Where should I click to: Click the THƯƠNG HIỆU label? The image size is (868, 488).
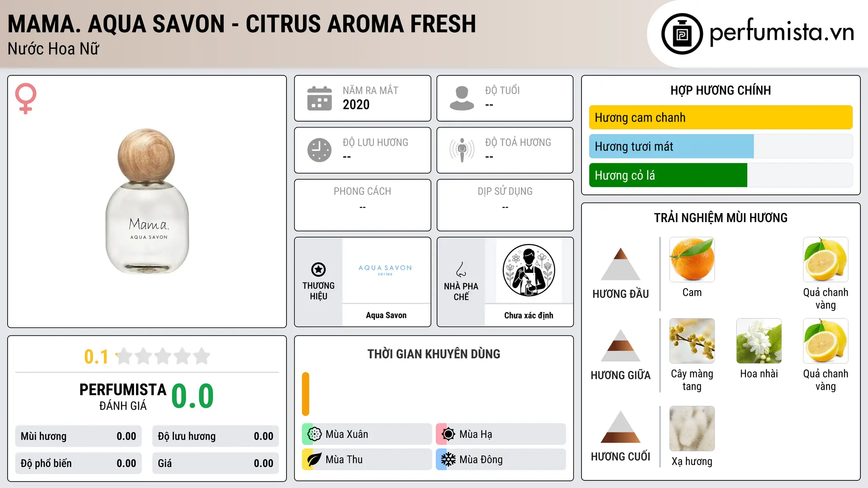318,291
